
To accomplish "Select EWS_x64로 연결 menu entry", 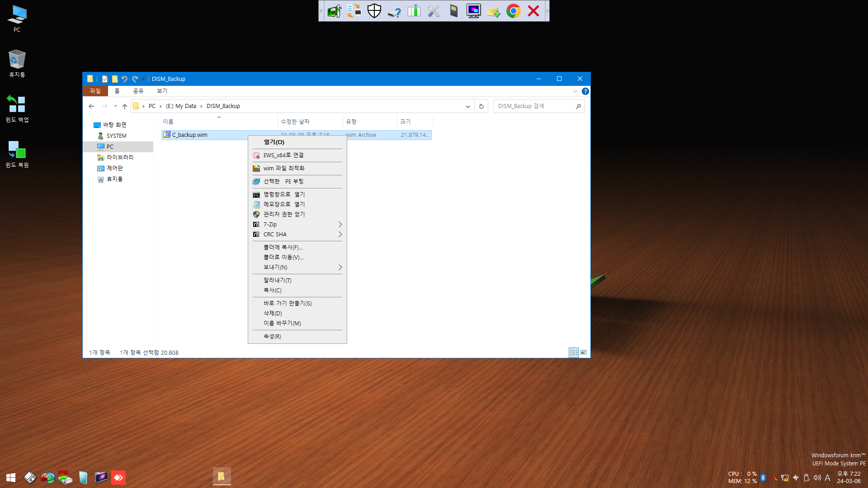I will click(297, 155).
